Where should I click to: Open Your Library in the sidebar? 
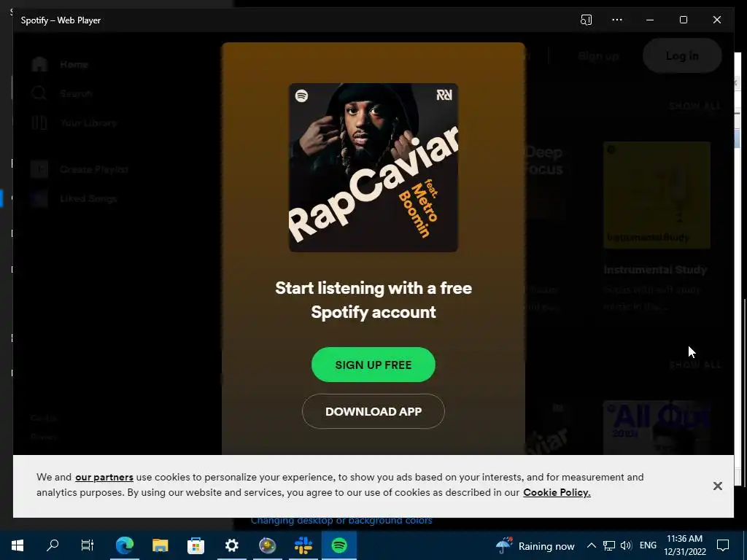point(88,122)
